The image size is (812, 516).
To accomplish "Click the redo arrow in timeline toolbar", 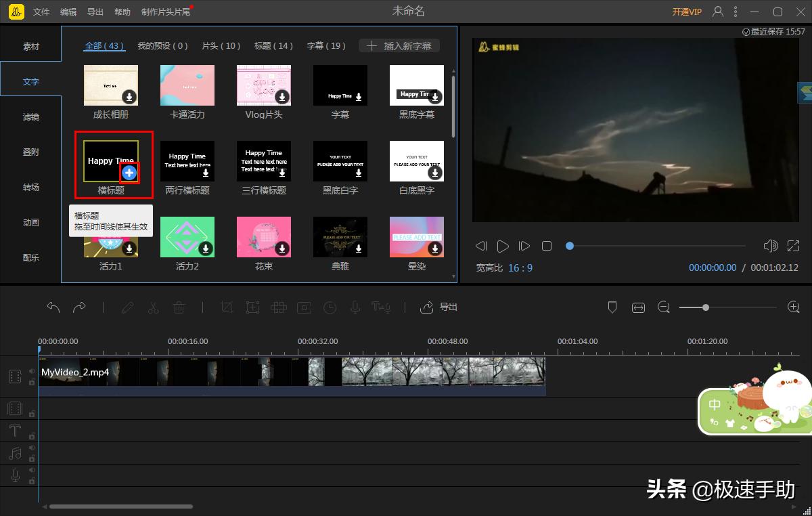I will coord(79,307).
